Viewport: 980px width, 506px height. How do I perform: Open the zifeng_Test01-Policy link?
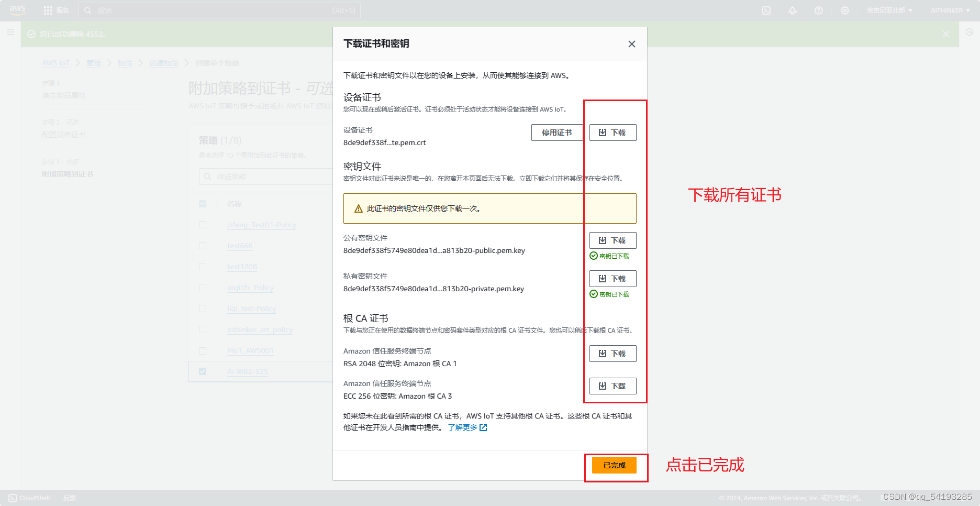click(262, 225)
